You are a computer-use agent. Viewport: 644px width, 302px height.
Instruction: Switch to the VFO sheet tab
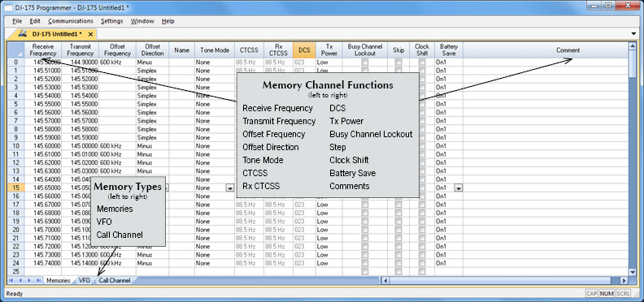point(85,281)
